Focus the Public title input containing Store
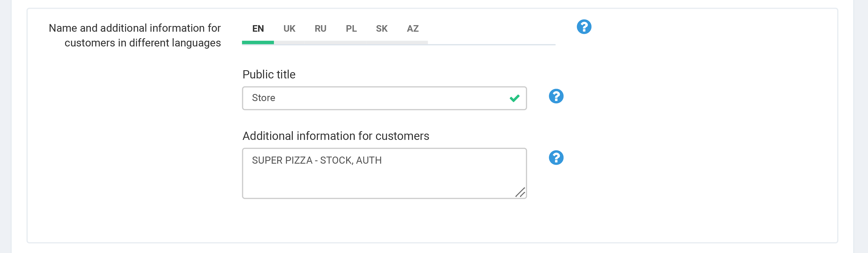This screenshot has width=868, height=253. pyautogui.click(x=371, y=98)
